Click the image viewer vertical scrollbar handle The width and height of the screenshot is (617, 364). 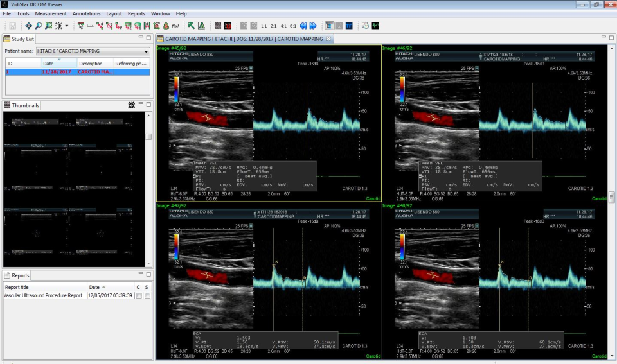click(x=611, y=196)
